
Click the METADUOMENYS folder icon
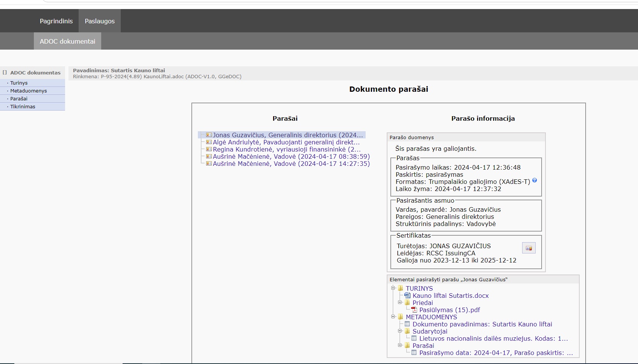401,317
